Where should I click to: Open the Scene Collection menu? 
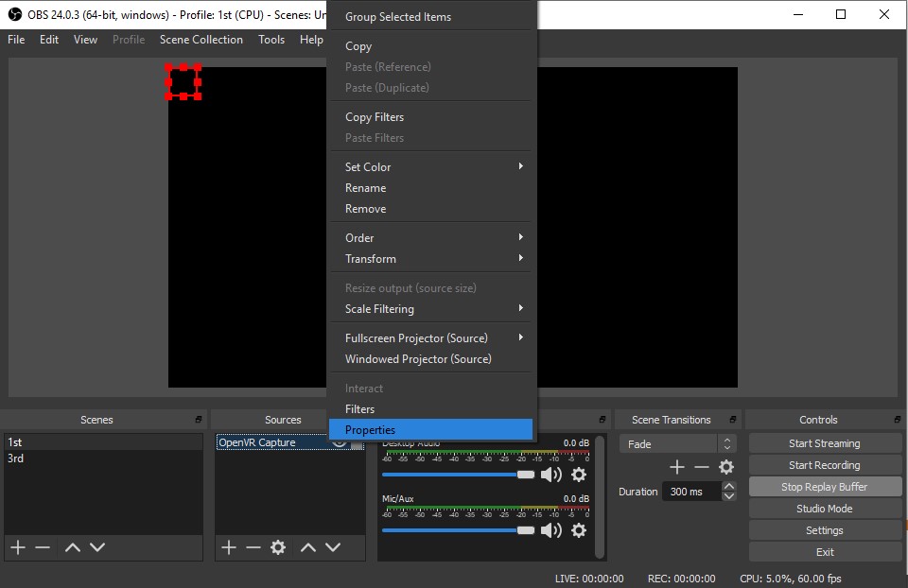(201, 40)
